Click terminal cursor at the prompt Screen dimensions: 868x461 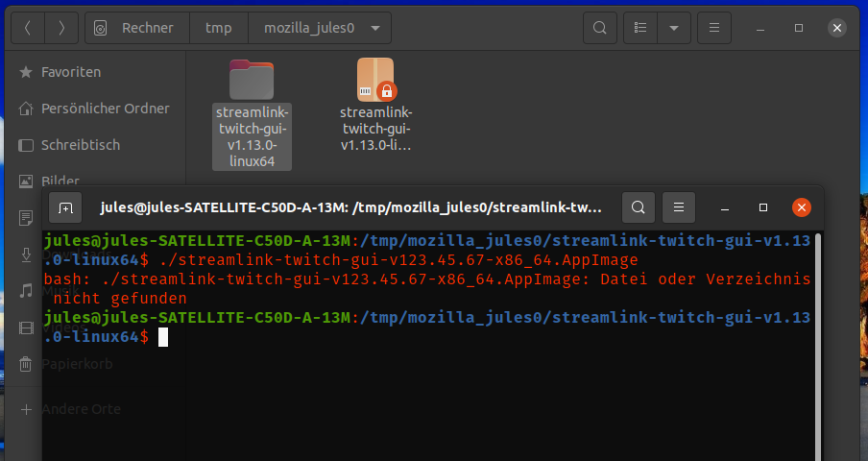coord(163,337)
